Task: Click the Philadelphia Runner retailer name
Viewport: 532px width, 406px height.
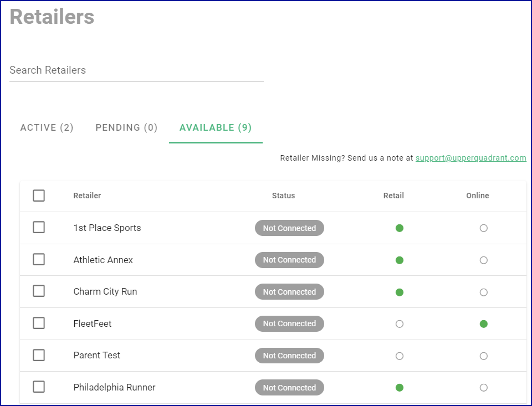Action: (x=114, y=387)
